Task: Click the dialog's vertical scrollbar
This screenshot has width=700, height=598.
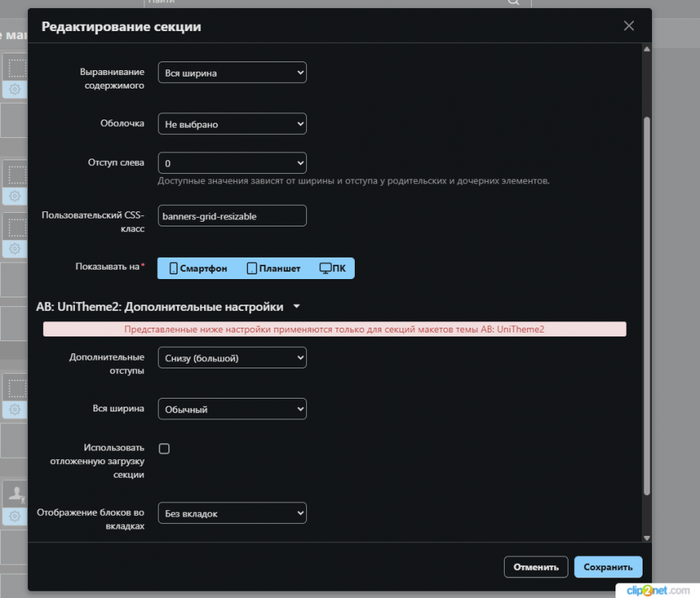Action: tap(647, 303)
